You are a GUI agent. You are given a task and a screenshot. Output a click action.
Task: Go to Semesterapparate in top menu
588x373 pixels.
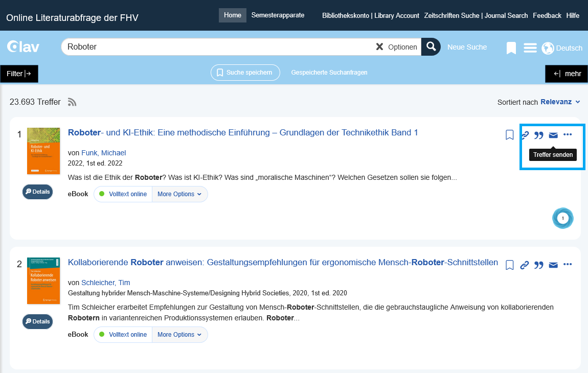tap(278, 15)
